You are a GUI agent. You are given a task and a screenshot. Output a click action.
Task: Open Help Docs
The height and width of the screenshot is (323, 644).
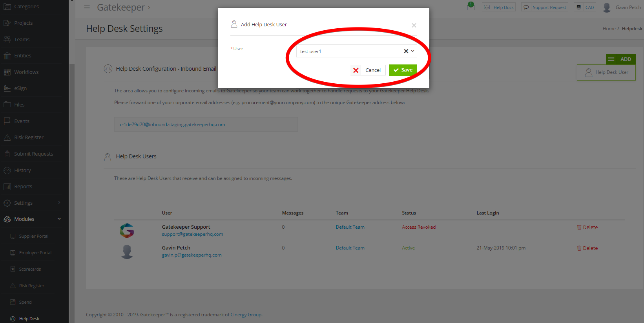click(x=499, y=7)
